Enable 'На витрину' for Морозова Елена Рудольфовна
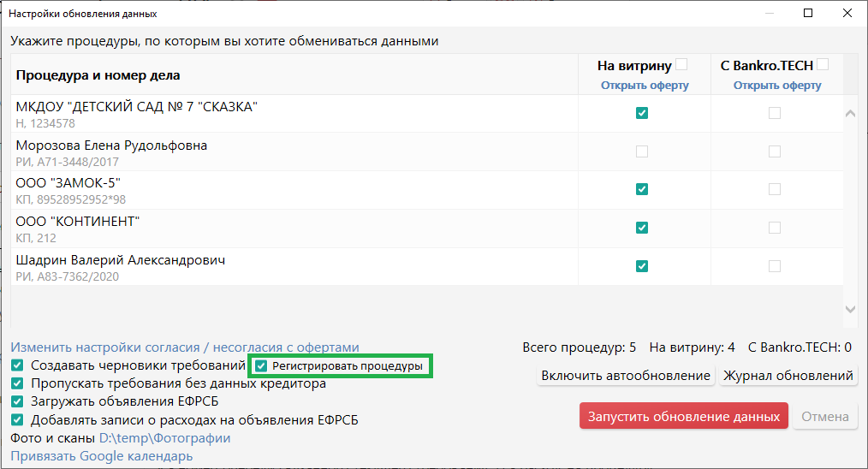 (x=642, y=151)
